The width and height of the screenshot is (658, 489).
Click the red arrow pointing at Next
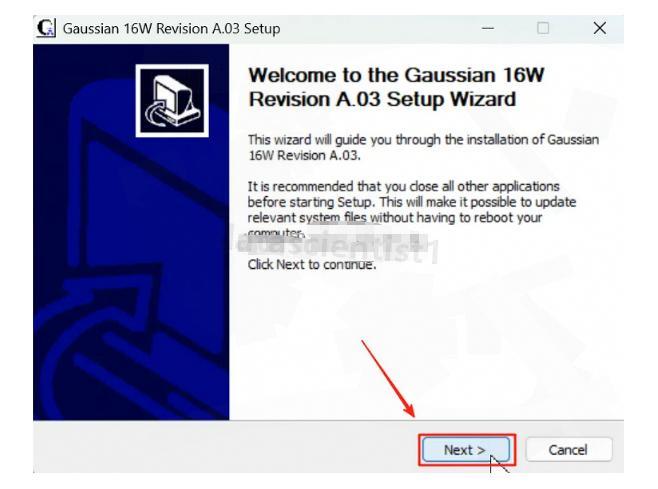pyautogui.click(x=388, y=379)
